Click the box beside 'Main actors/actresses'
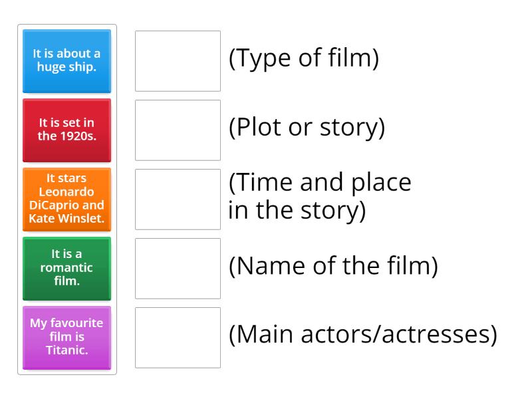The image size is (532, 399). [x=178, y=338]
